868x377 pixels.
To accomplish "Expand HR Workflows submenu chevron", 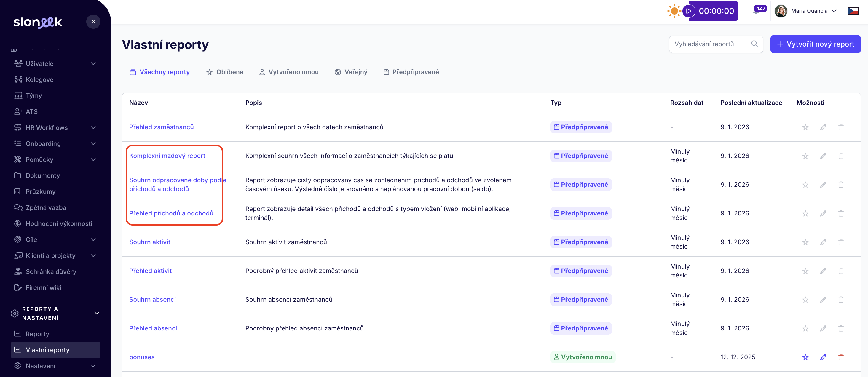I will (x=93, y=128).
